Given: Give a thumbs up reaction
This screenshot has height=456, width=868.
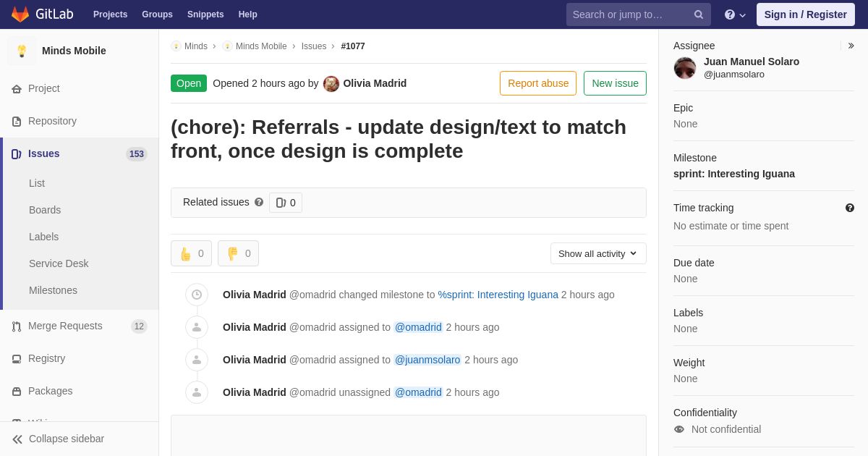Looking at the screenshot, I should (191, 253).
